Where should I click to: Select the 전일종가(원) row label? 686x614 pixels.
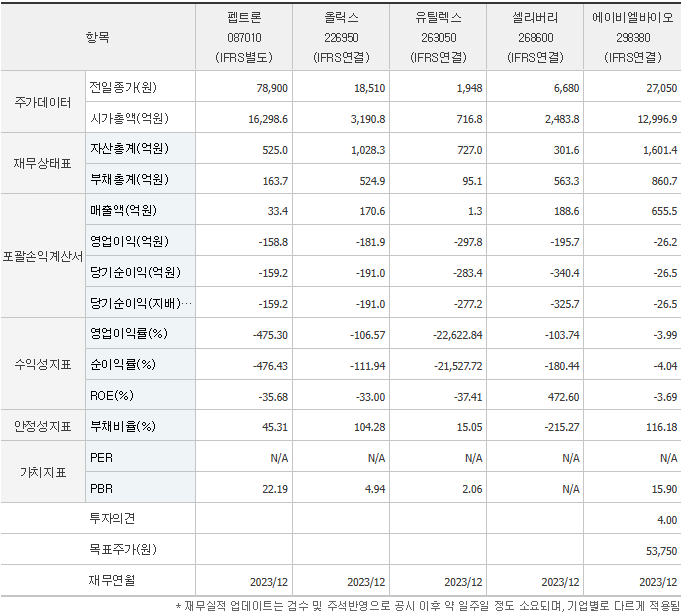pos(123,87)
